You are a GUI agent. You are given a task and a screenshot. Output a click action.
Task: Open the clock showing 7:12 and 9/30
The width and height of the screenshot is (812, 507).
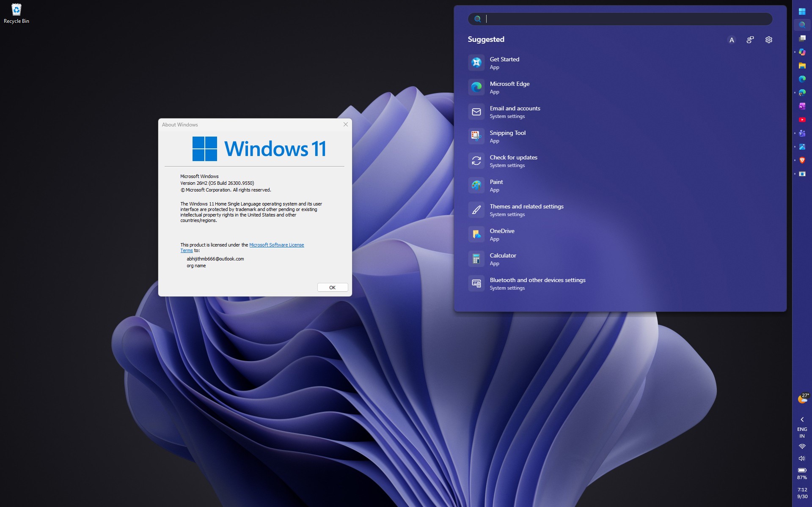click(x=802, y=493)
